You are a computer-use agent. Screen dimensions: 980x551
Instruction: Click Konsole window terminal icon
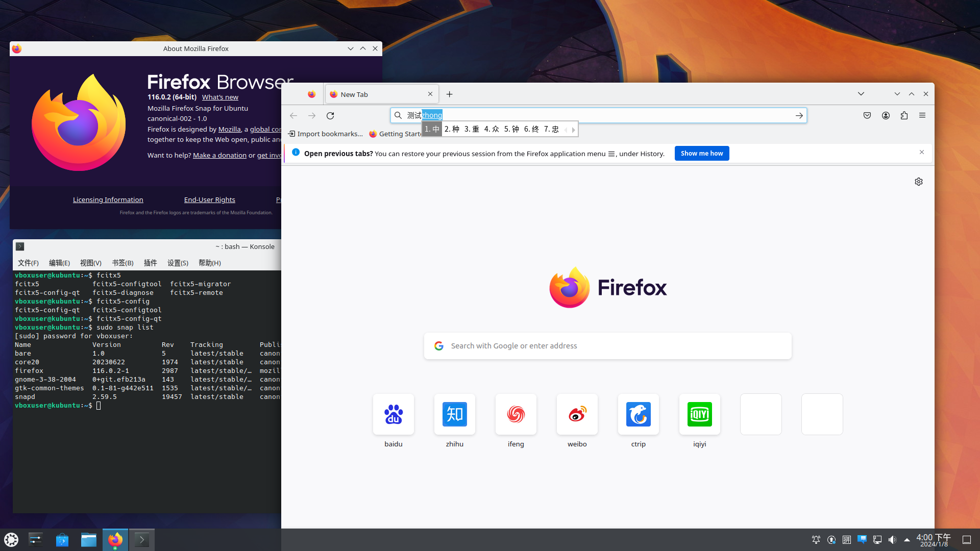point(20,246)
